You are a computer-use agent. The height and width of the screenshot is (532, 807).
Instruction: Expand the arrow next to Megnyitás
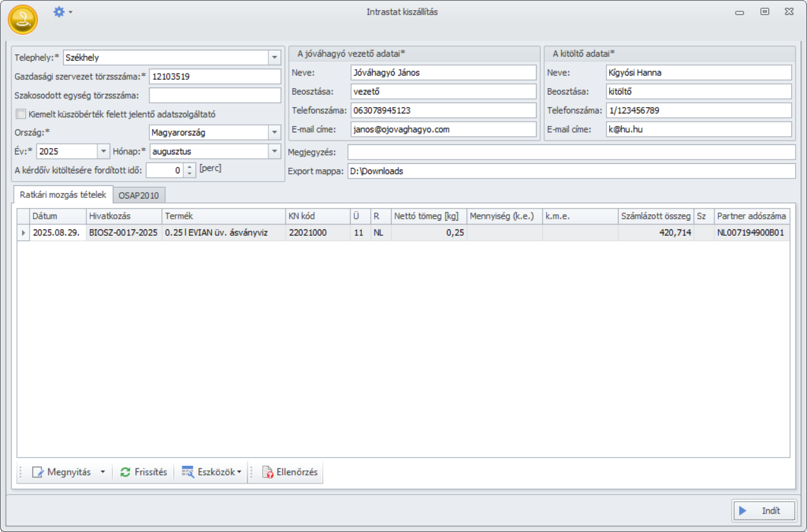(x=103, y=472)
